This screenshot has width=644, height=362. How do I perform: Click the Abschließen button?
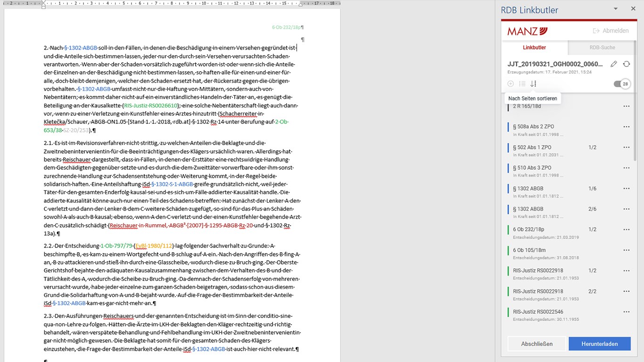tap(537, 344)
